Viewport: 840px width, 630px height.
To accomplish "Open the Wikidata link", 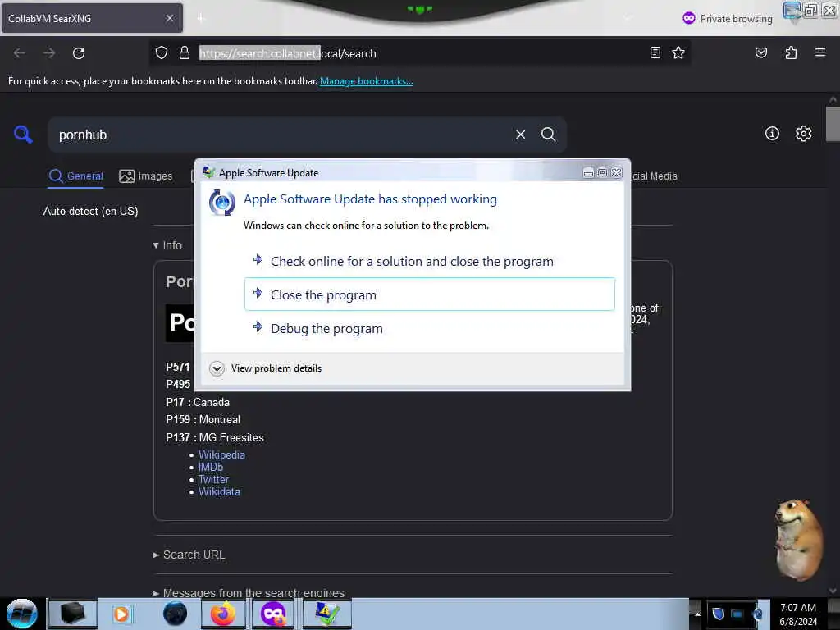I will pos(219,491).
